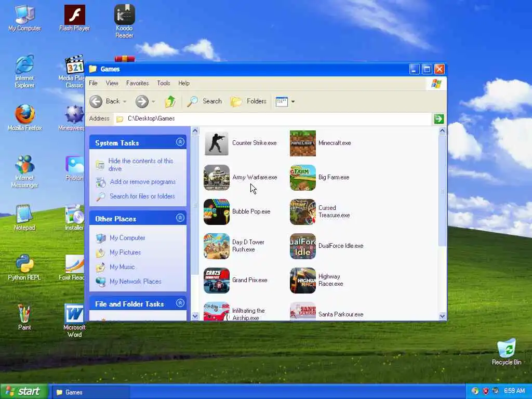Click Search for files or folders
The image size is (532, 399).
coord(142,196)
